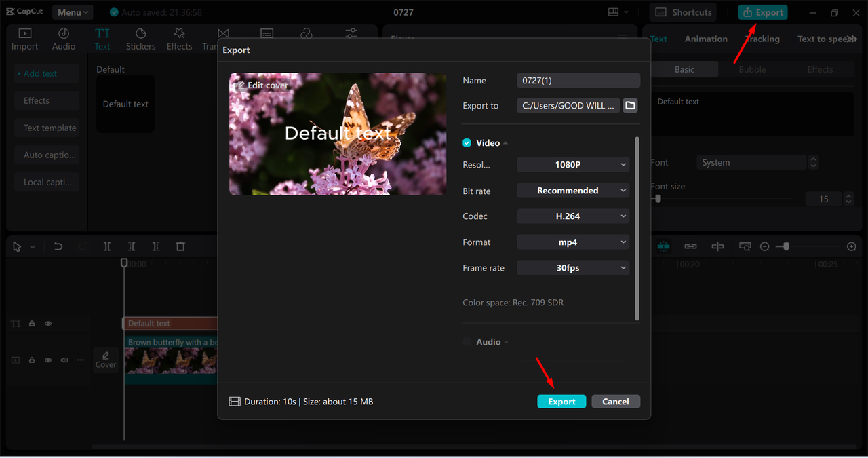Switch to the Text tab in top toolbar

coord(102,39)
